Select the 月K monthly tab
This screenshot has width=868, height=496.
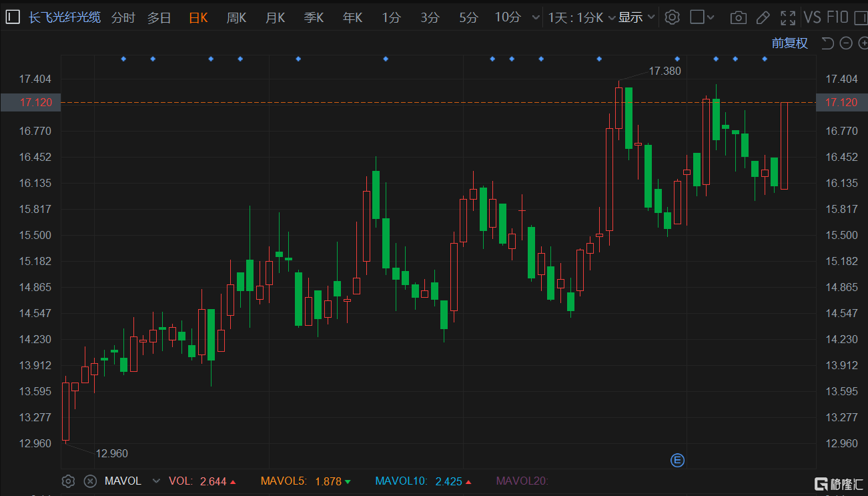pos(275,17)
